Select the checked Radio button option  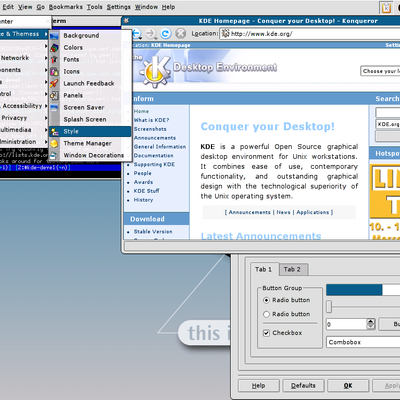(x=266, y=300)
